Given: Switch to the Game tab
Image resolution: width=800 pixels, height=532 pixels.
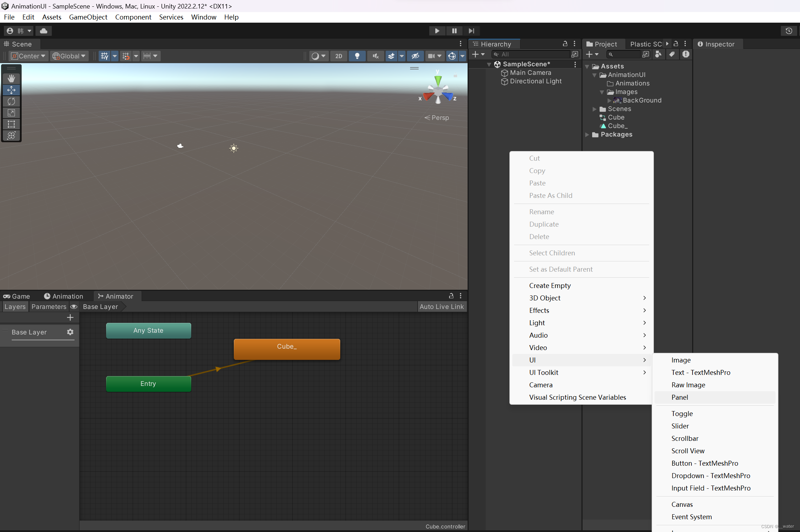Looking at the screenshot, I should click(17, 296).
